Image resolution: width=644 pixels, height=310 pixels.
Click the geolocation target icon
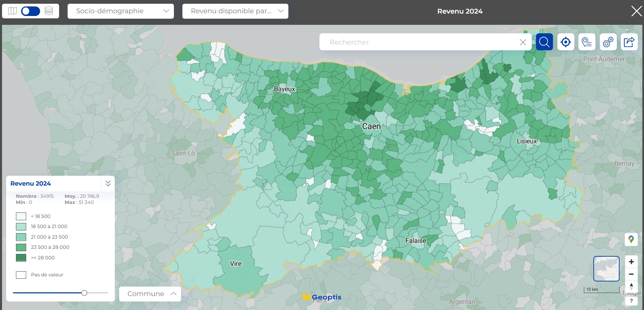(x=566, y=42)
